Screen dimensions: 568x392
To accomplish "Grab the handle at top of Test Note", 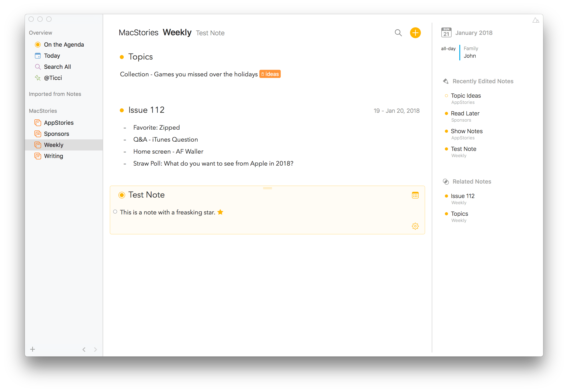I will (x=267, y=188).
